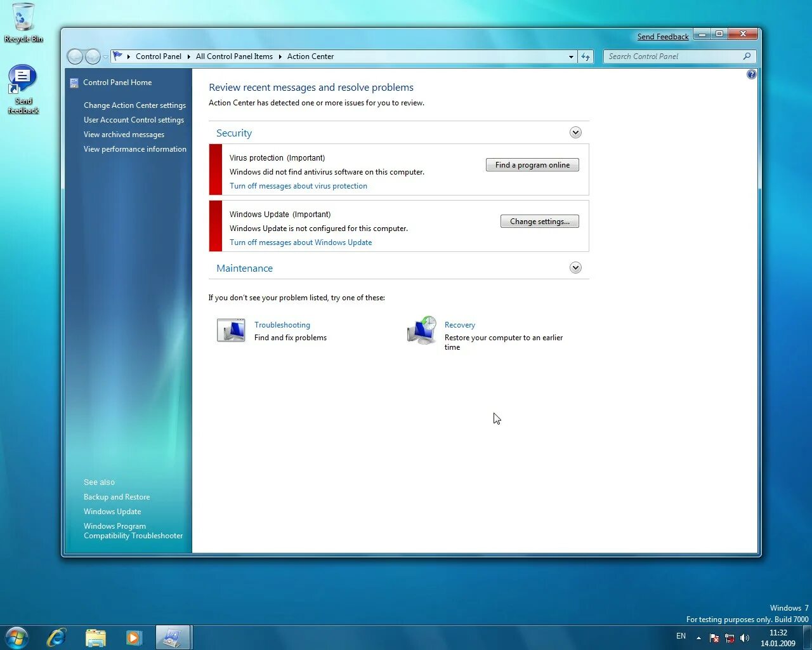The width and height of the screenshot is (812, 650).
Task: Click the EN language indicator
Action: point(681,636)
